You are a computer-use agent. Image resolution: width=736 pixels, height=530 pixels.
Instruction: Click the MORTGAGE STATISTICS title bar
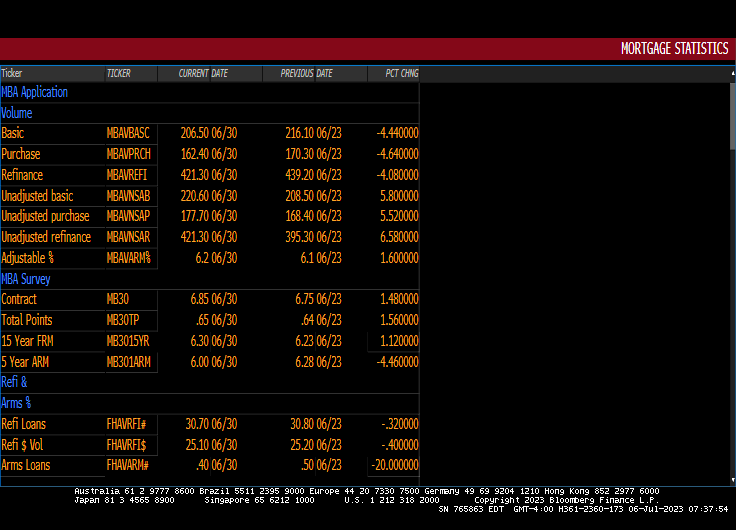[673, 49]
